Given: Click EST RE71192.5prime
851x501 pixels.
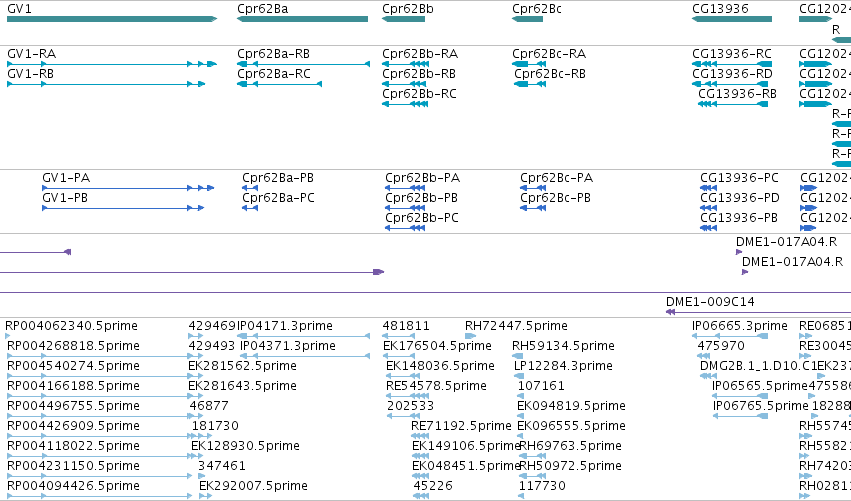Looking at the screenshot, I should tap(461, 427).
